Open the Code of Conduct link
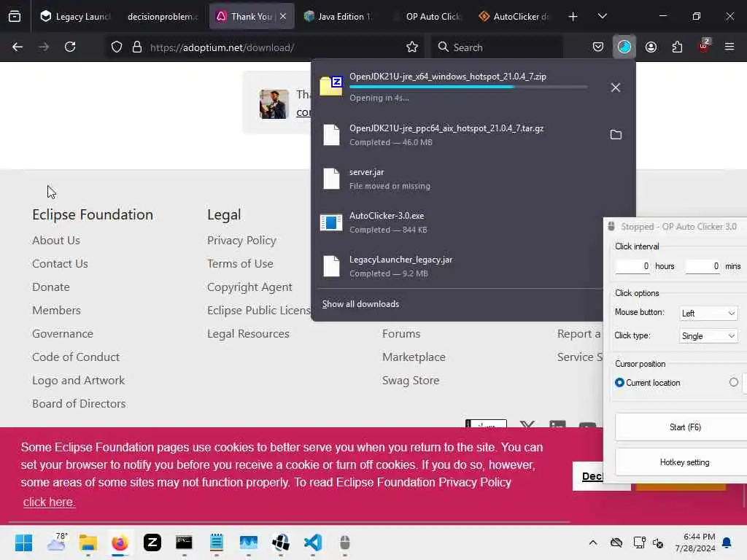 click(76, 357)
